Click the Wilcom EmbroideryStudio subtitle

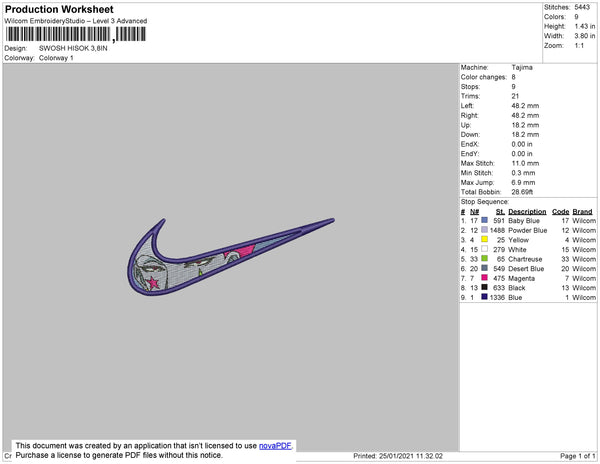(x=76, y=21)
